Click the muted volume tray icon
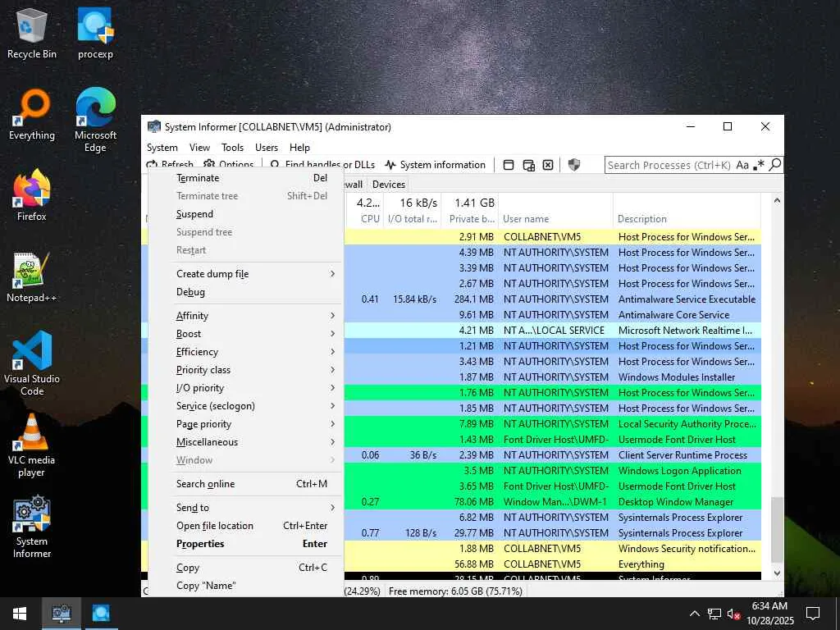The image size is (840, 630). 733,614
